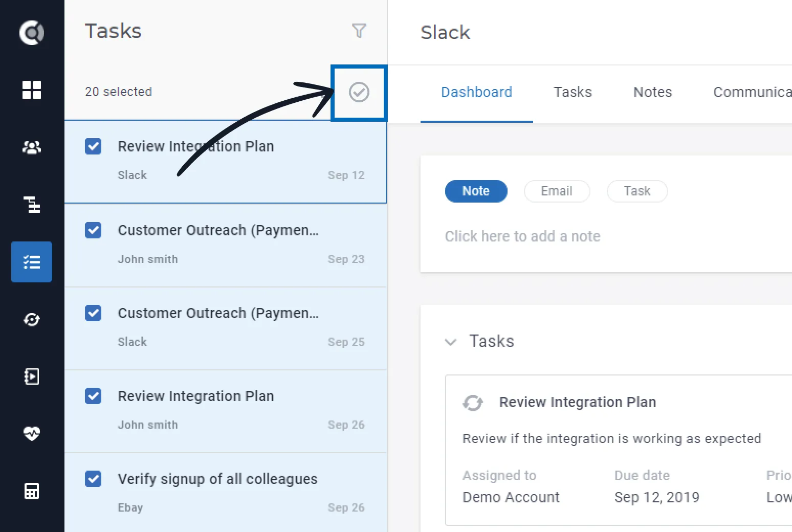Uncheck Review Integration Plan task due Sep 12
The width and height of the screenshot is (792, 532).
click(x=93, y=146)
